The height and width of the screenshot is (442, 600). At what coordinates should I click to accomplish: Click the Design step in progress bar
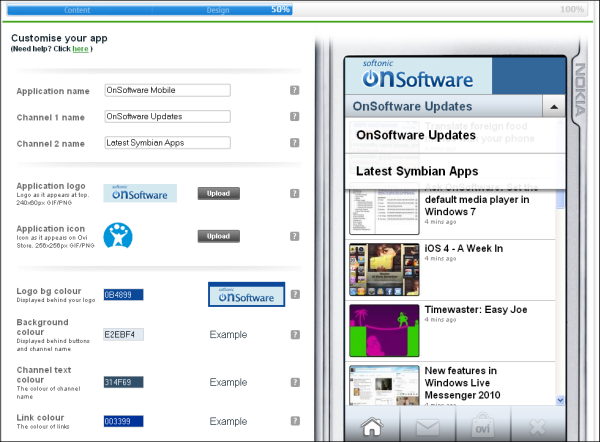pyautogui.click(x=218, y=9)
